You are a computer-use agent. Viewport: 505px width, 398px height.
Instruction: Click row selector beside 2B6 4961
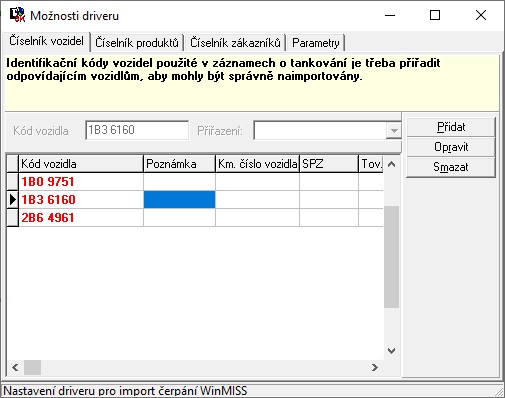(x=13, y=218)
